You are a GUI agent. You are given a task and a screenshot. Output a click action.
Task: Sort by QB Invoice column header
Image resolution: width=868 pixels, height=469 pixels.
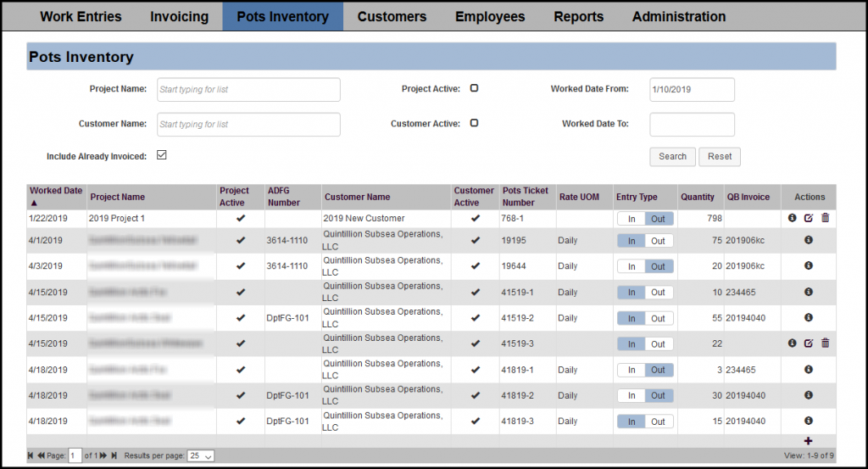[748, 197]
